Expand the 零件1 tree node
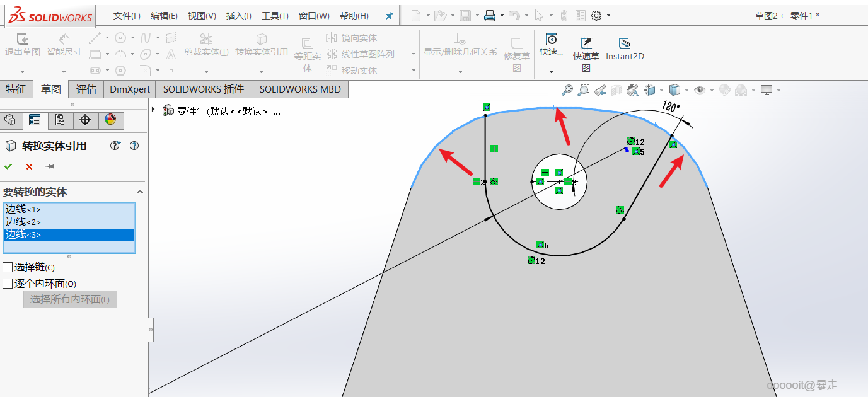 click(154, 110)
